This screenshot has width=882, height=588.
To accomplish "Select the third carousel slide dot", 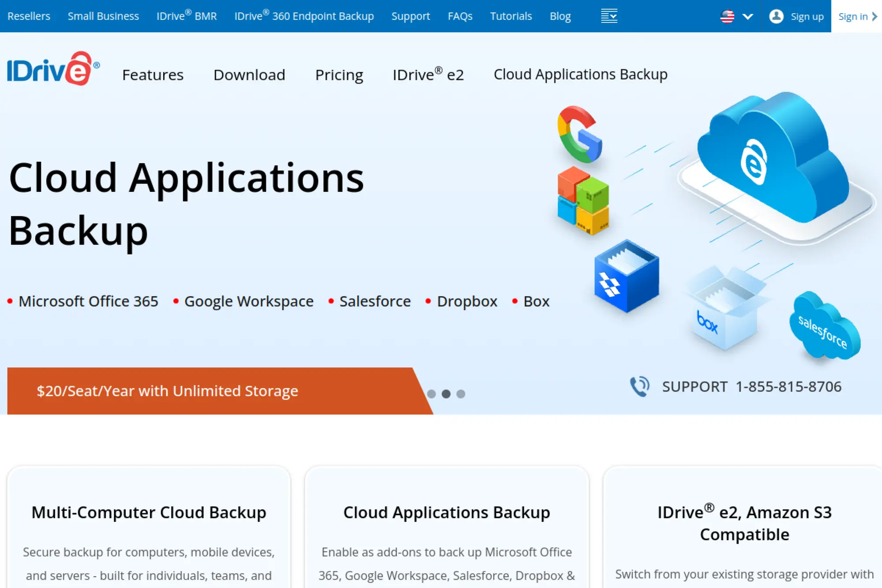I will pos(460,394).
